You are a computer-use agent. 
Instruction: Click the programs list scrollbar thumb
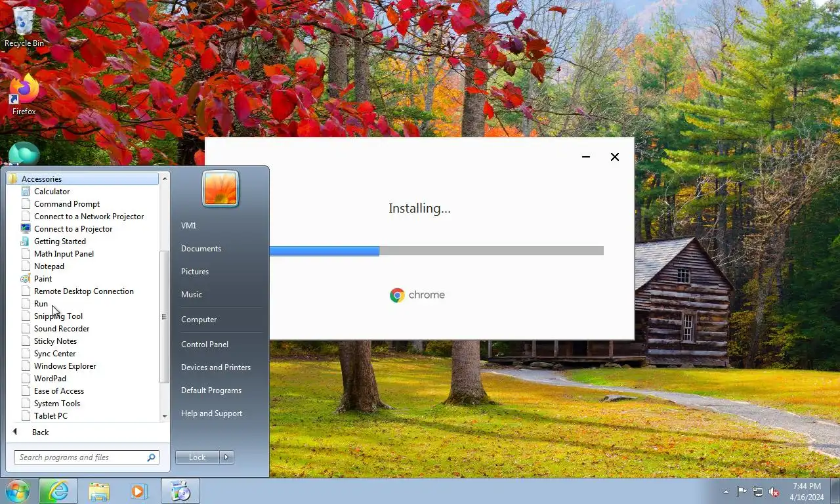click(x=165, y=317)
